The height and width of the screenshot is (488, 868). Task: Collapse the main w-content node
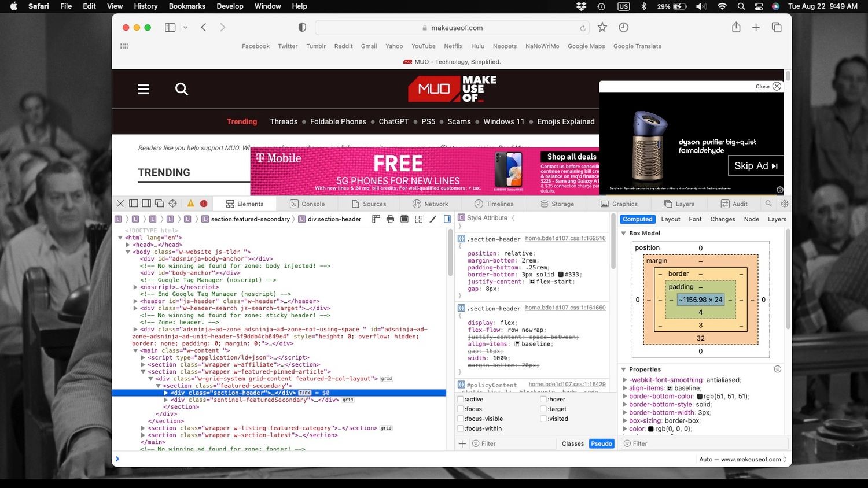tap(135, 350)
